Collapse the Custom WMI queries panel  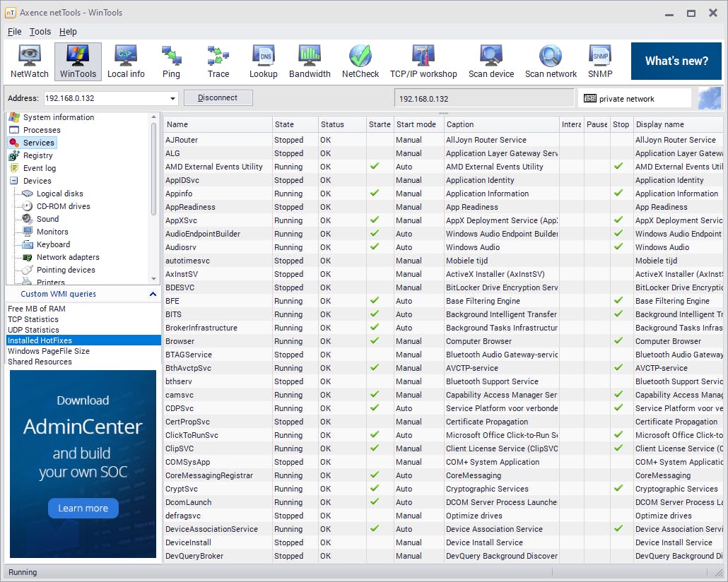(153, 294)
